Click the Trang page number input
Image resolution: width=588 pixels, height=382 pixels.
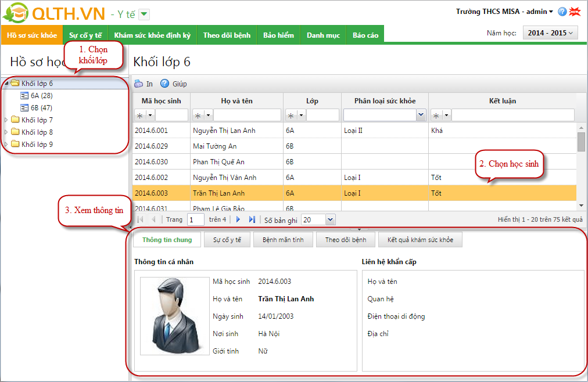196,220
